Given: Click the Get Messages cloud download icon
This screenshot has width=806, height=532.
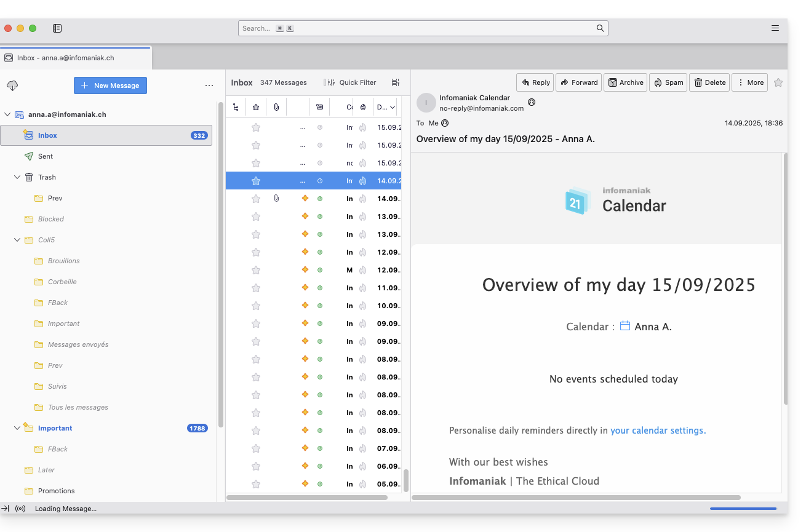Looking at the screenshot, I should click(12, 85).
